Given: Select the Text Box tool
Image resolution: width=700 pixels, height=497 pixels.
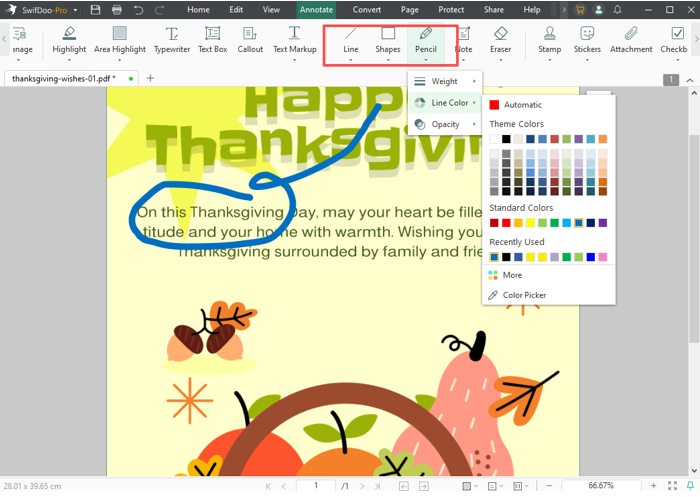Looking at the screenshot, I should pos(212,40).
